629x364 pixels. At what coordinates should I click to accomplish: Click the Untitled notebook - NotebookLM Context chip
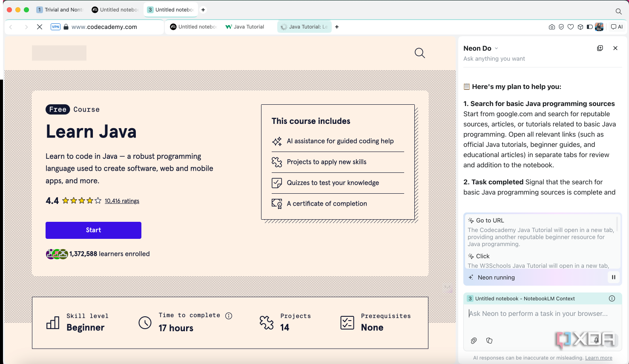(521, 298)
